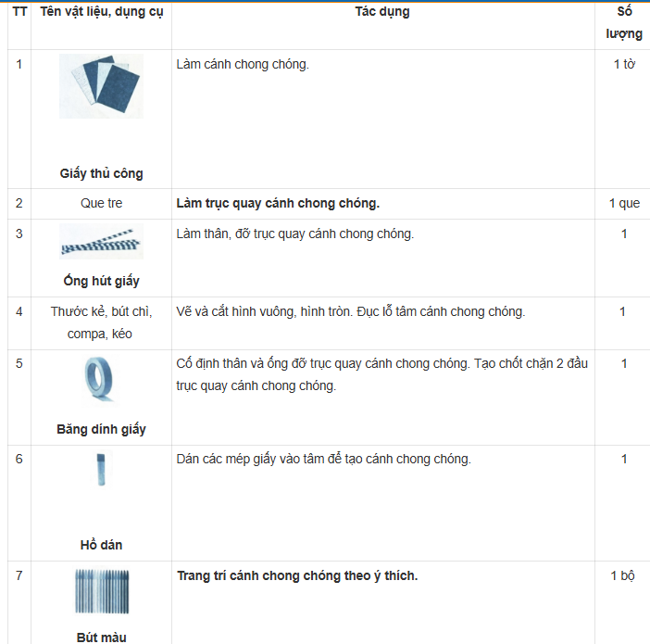Click 'Trang trí cánh chong chóng theo ý thích.'

297,575
